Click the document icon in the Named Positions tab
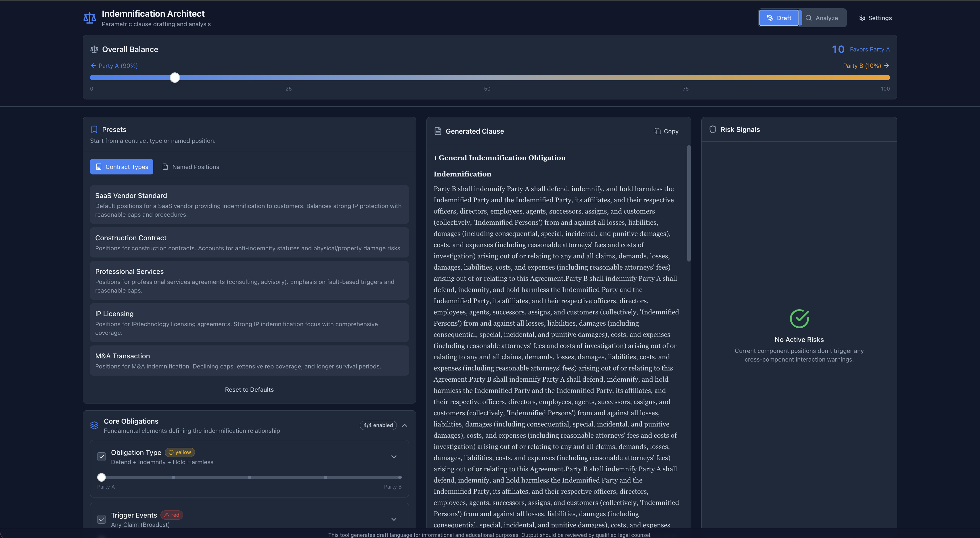Viewport: 980px width, 538px height. 165,166
